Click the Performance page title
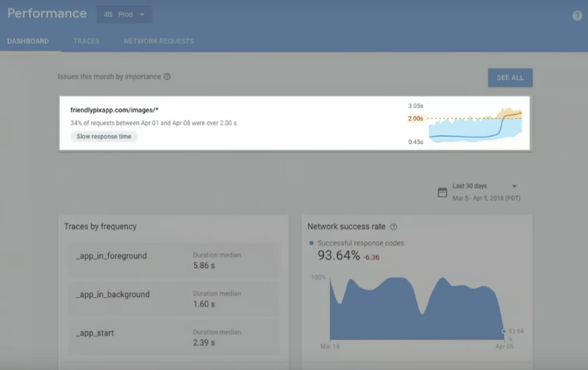The width and height of the screenshot is (588, 370). [47, 14]
